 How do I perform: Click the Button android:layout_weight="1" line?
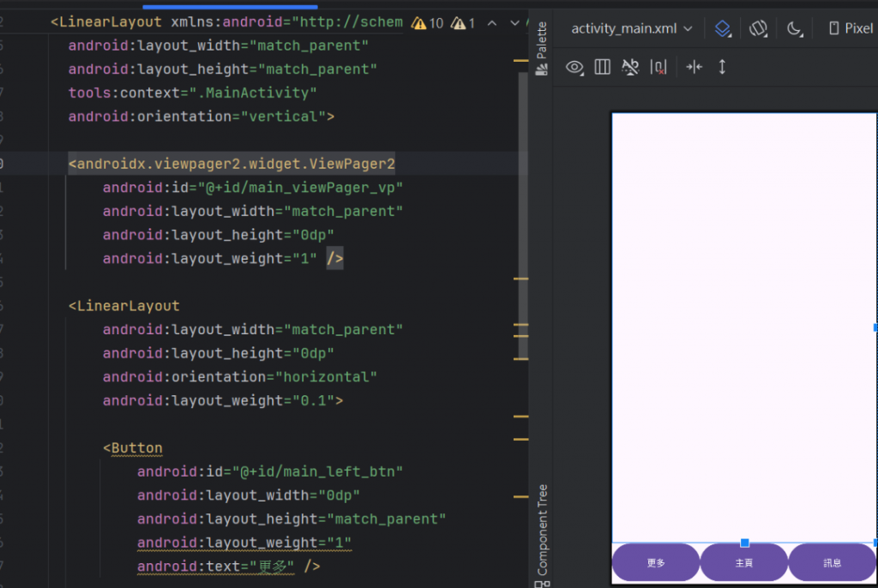(x=244, y=543)
